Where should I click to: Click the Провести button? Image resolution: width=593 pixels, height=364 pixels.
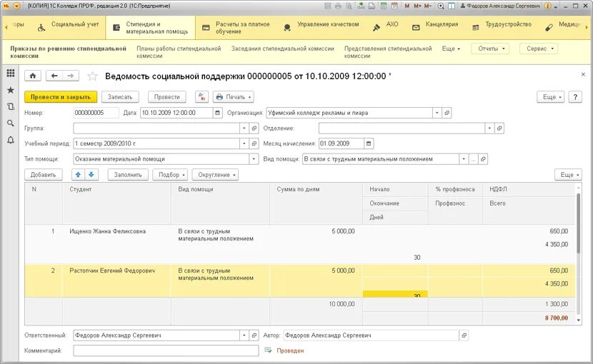tap(166, 97)
